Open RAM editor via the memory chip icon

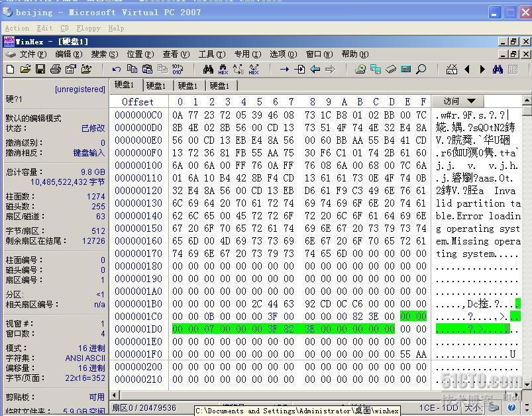[391, 70]
